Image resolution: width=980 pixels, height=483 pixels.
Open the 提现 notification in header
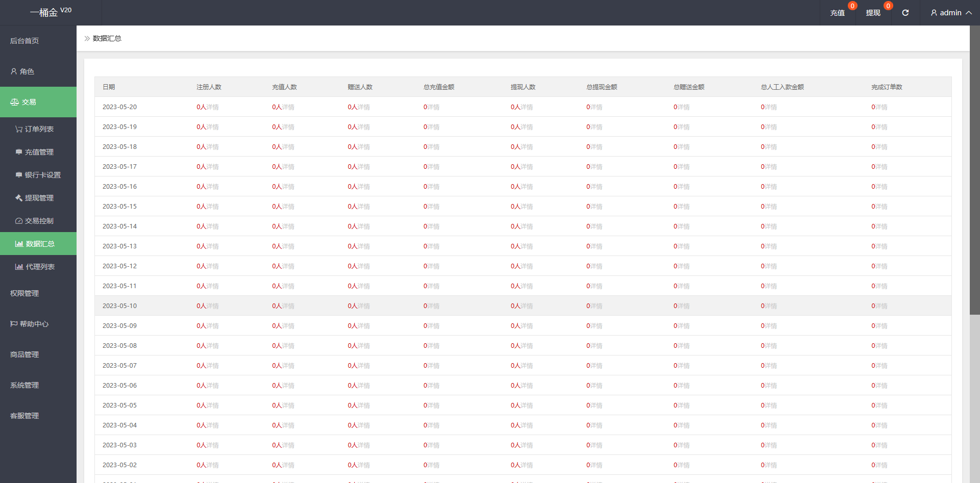873,13
